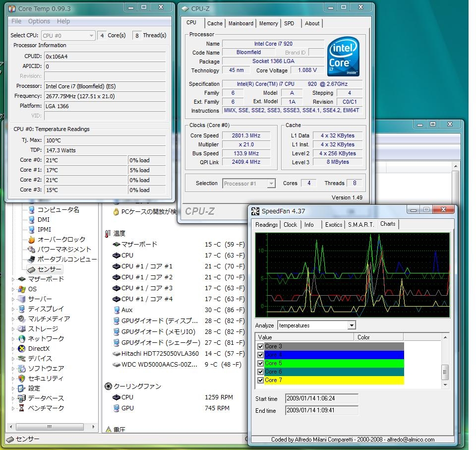Open the Select CPU dropdown in Core Temp
The height and width of the screenshot is (450, 476).
(91, 36)
